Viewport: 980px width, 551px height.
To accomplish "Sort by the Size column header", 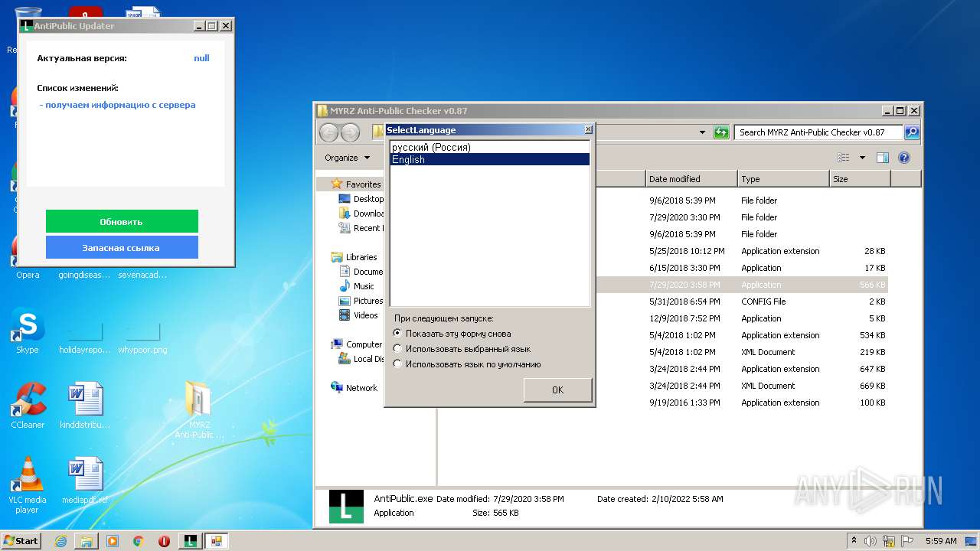I will coord(860,179).
